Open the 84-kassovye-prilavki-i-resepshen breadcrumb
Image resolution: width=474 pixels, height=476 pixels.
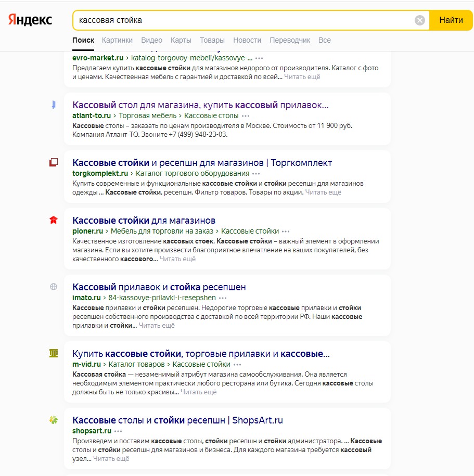(162, 298)
